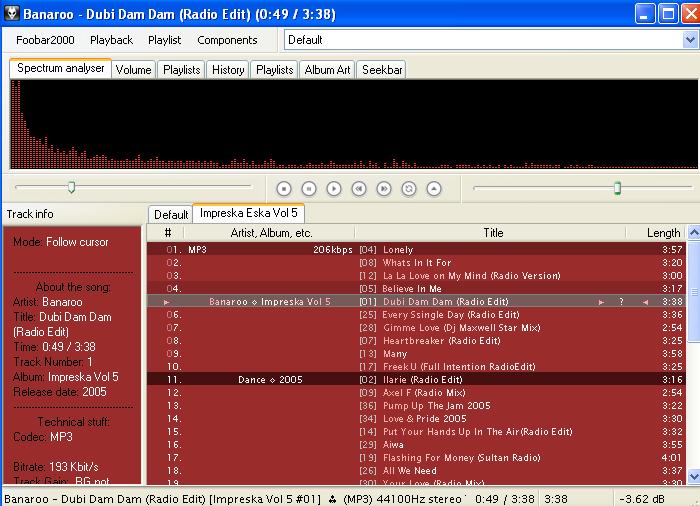
Task: Select Gimme Love (Dj Maxwell Star Mix)
Action: tap(416, 327)
